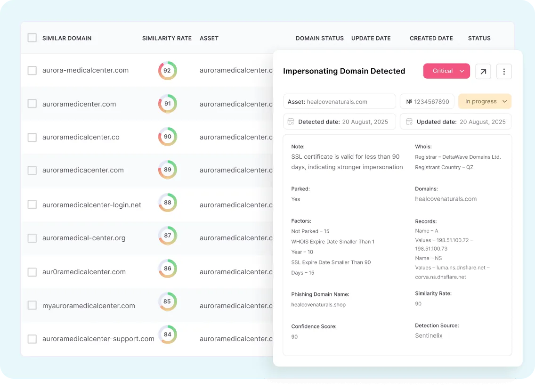
Task: Click the Updated date calendar icon
Action: pyautogui.click(x=409, y=122)
